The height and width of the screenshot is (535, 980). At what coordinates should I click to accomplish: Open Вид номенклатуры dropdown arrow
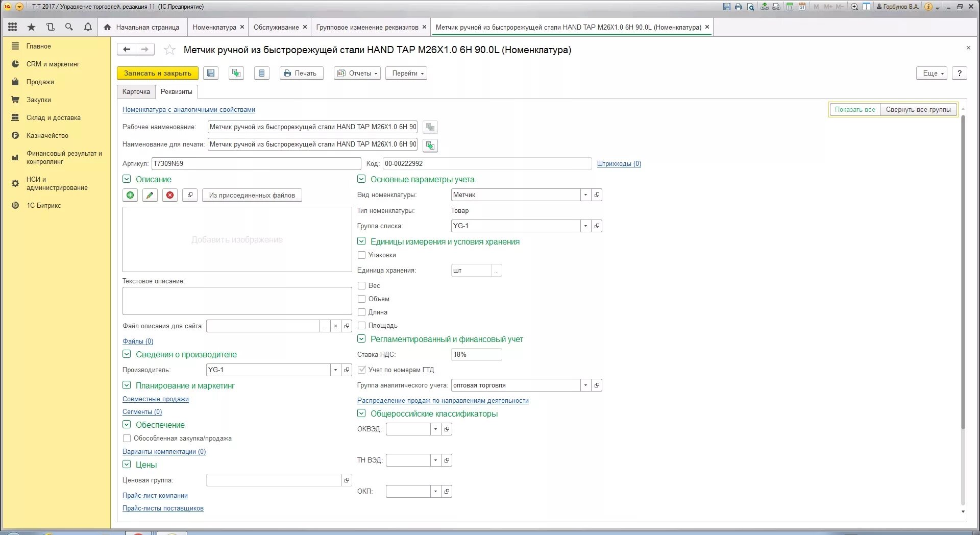click(585, 195)
